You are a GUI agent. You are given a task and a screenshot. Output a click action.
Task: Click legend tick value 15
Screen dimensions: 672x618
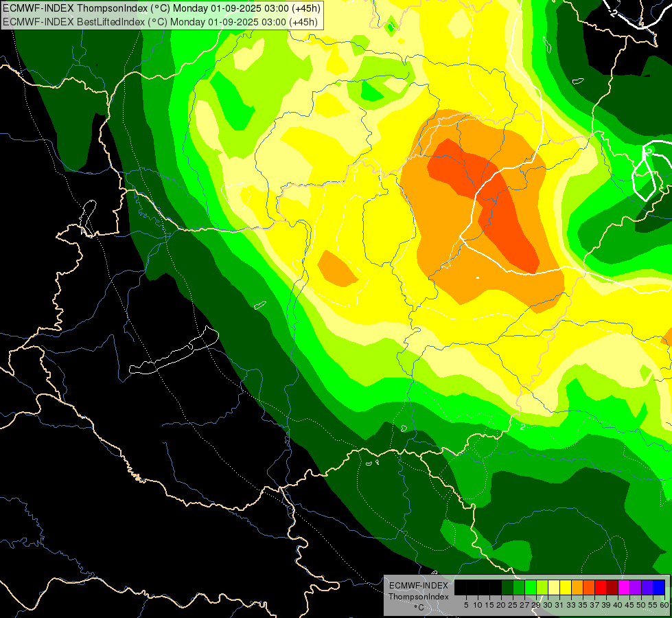point(489,605)
